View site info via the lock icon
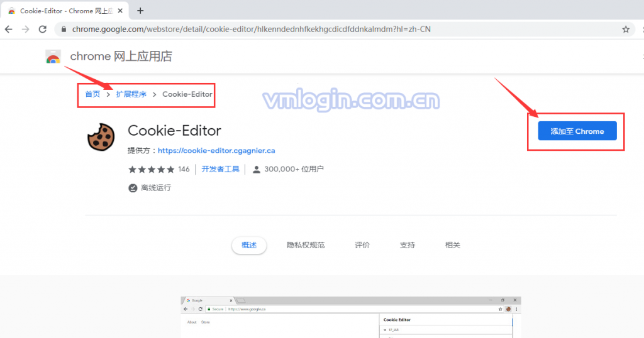This screenshot has width=644, height=338. pyautogui.click(x=64, y=29)
